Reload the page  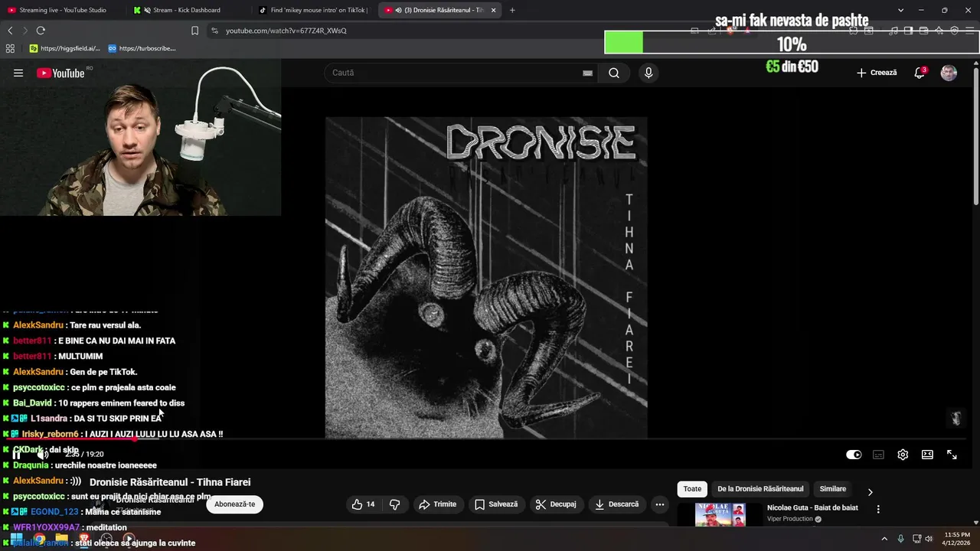(x=41, y=31)
